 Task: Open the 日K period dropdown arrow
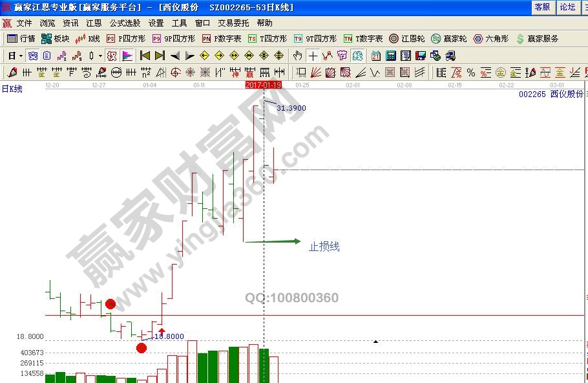point(19,55)
